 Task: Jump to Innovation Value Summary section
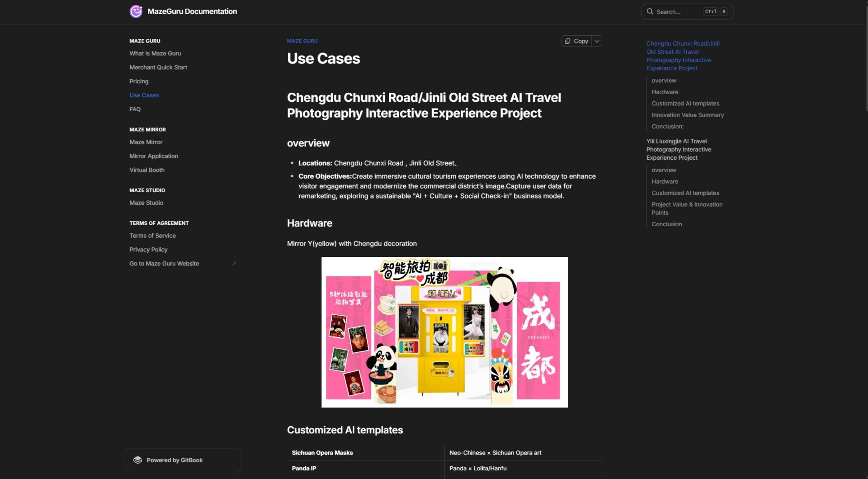(687, 115)
